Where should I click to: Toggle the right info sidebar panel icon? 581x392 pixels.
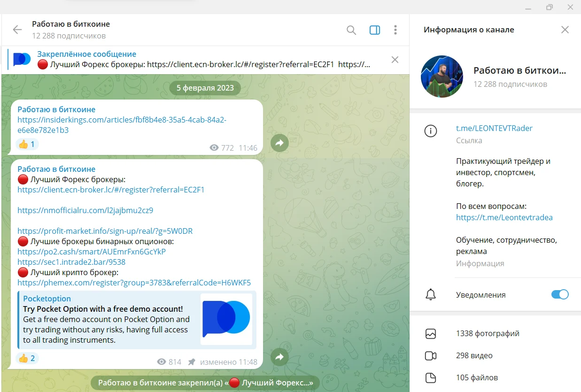[375, 30]
